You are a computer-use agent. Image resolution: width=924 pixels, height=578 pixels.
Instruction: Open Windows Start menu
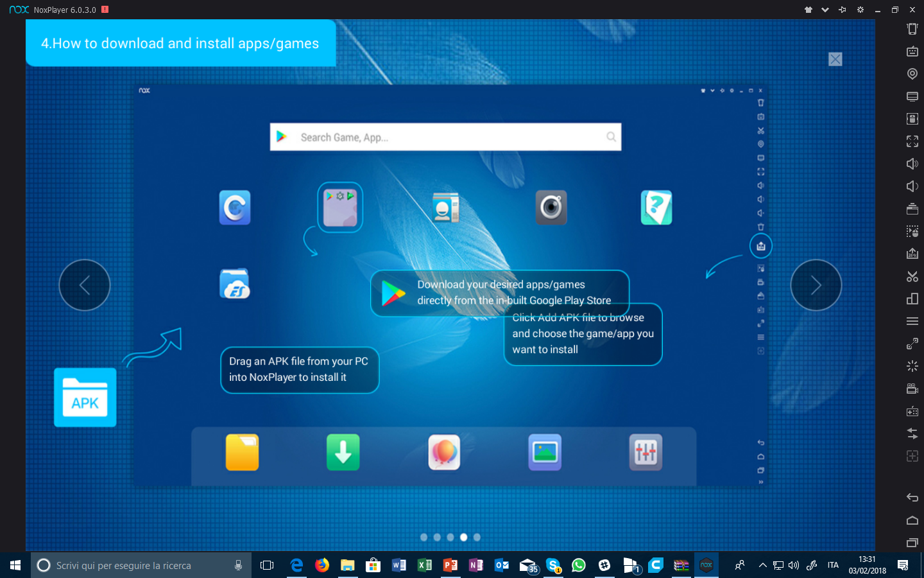pos(15,565)
